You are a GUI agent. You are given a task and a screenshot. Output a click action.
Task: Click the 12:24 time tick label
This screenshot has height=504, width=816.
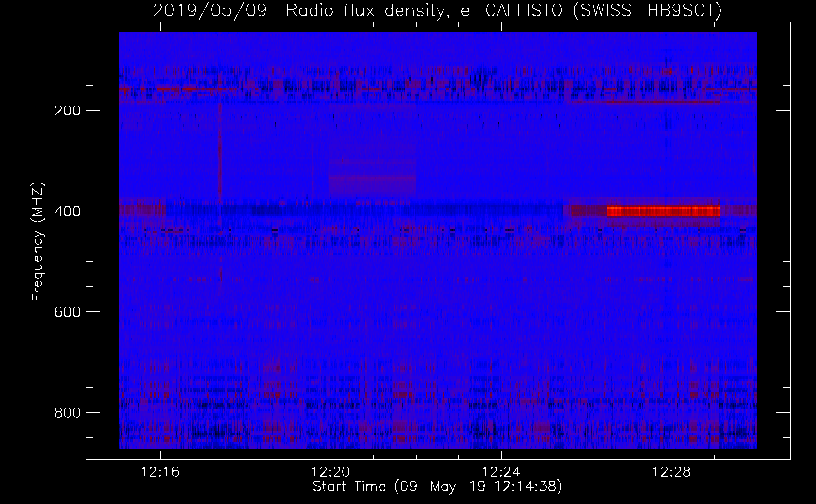(501, 472)
